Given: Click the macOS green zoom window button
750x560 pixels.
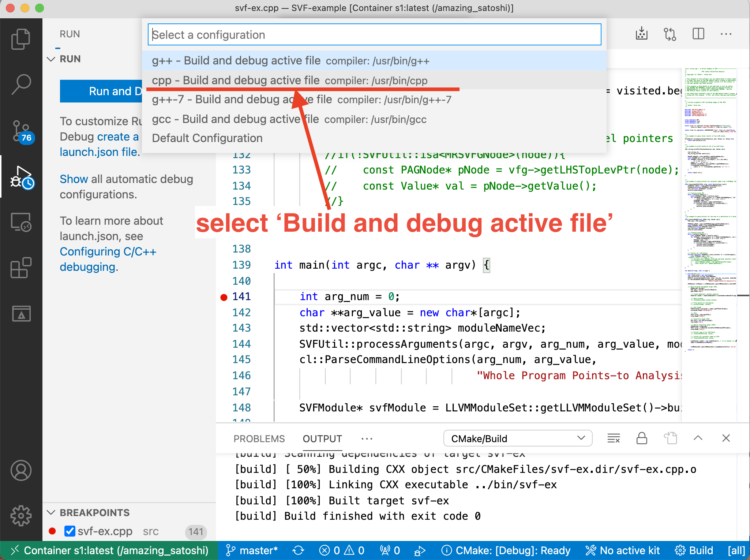Looking at the screenshot, I should tap(40, 8).
